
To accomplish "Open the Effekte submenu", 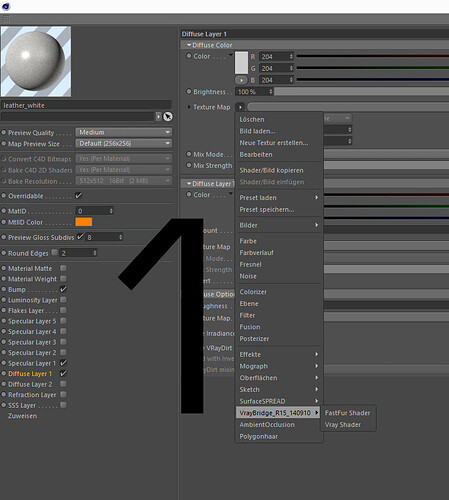I will coord(279,354).
